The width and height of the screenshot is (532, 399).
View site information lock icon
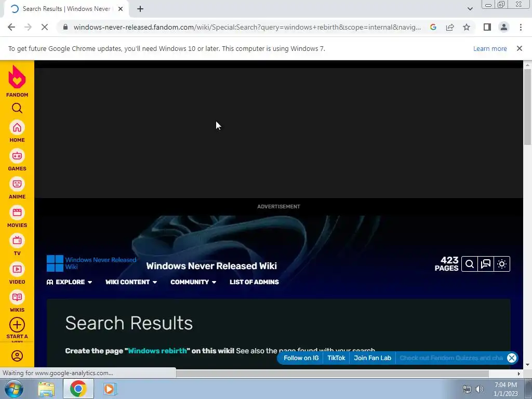65,27
